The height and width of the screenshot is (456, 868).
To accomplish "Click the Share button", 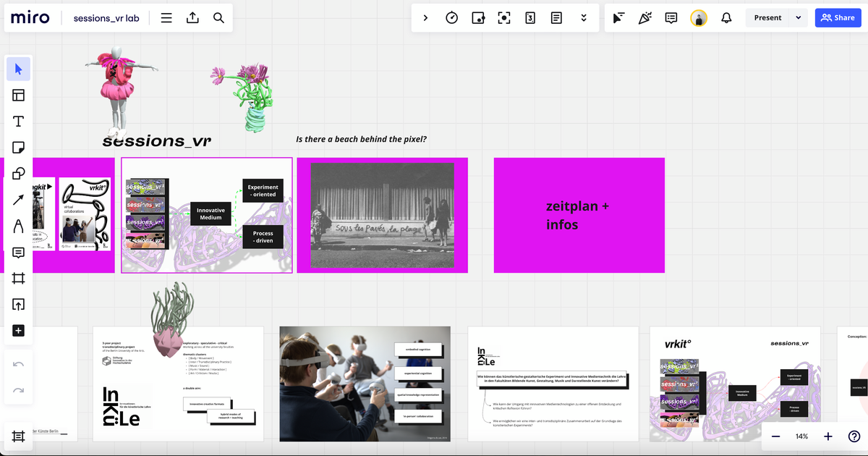I will click(x=838, y=18).
